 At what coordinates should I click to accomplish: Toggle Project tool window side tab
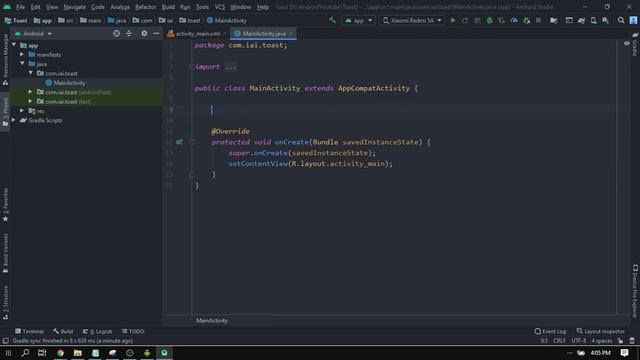coord(5,111)
